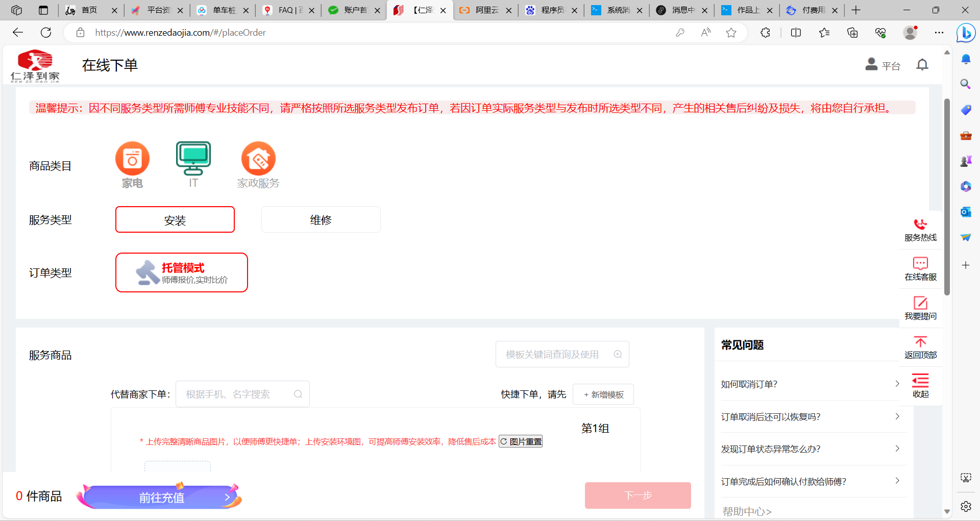980x521 pixels.
Task: Open the collections icon in toolbar
Action: 852,33
